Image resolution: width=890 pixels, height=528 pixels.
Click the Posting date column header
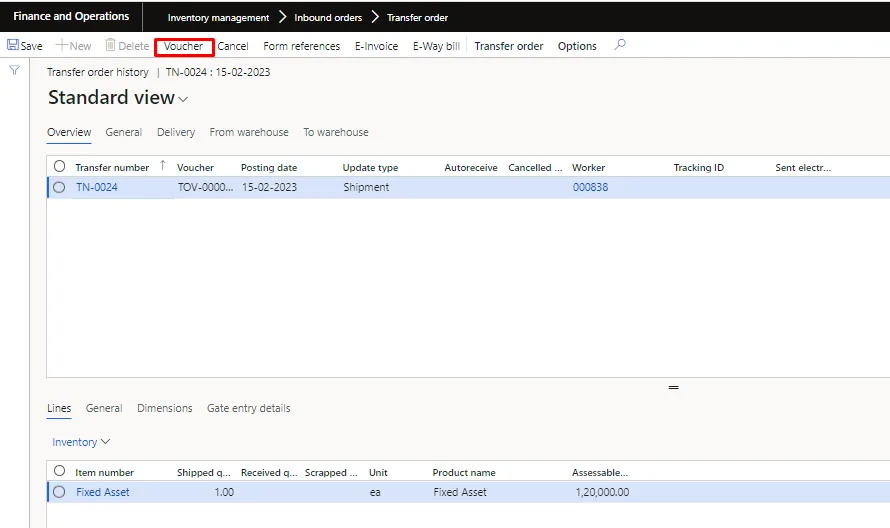[x=268, y=167]
